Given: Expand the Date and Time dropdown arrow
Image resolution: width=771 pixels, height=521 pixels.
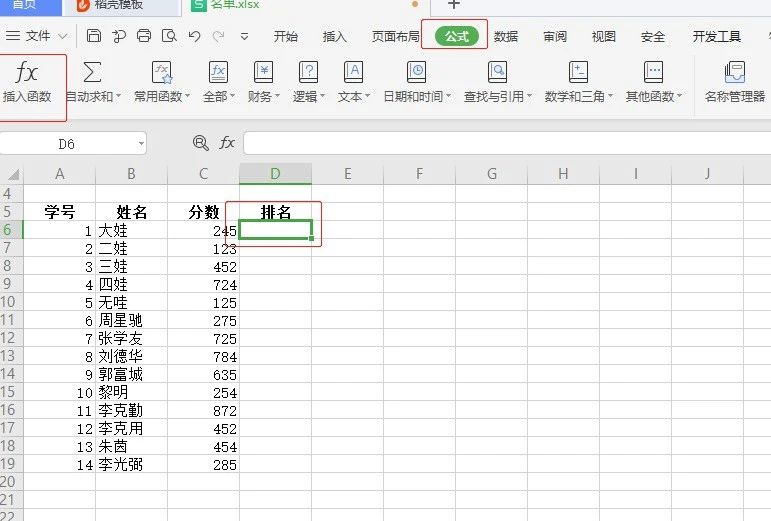Looking at the screenshot, I should coord(448,96).
